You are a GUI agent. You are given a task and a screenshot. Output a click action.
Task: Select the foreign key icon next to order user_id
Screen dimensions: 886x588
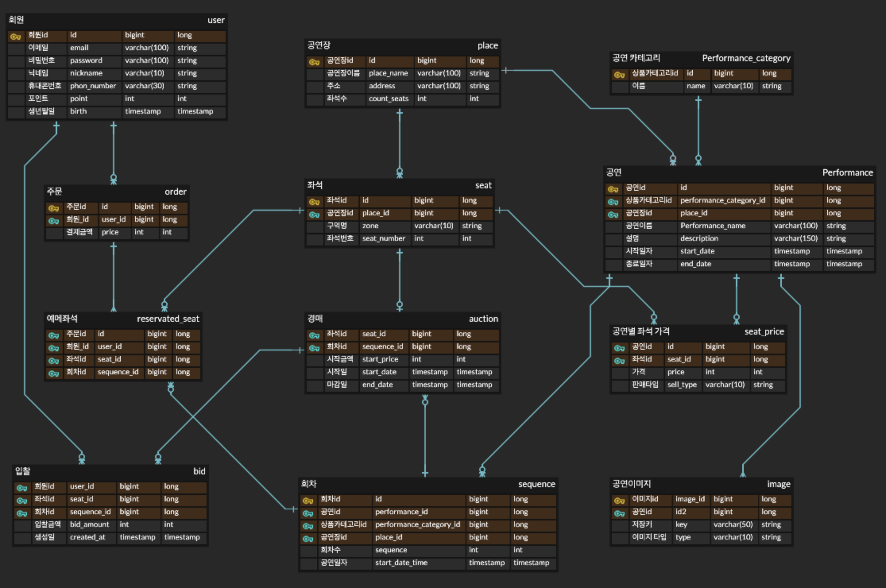point(54,221)
